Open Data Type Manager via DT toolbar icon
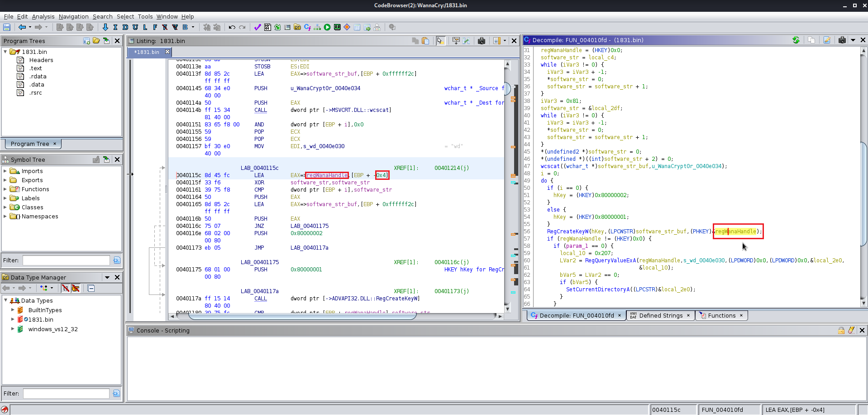868x415 pixels. tap(297, 27)
